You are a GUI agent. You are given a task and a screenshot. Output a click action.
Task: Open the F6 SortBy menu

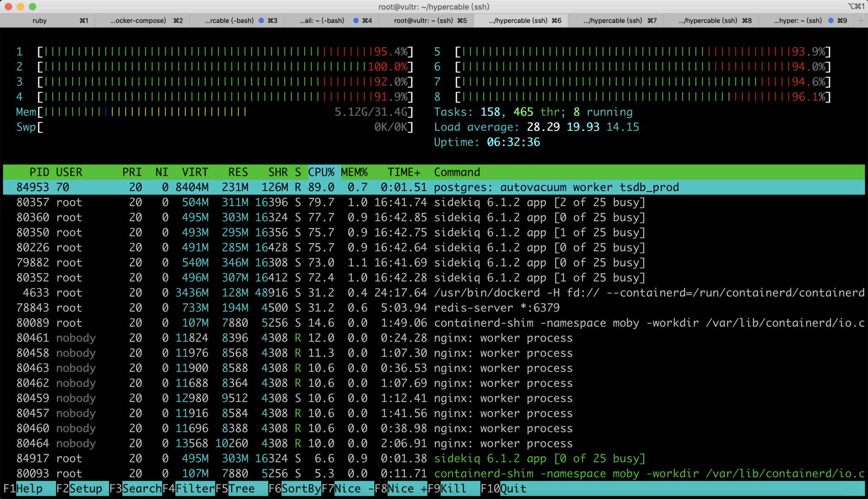pyautogui.click(x=295, y=489)
